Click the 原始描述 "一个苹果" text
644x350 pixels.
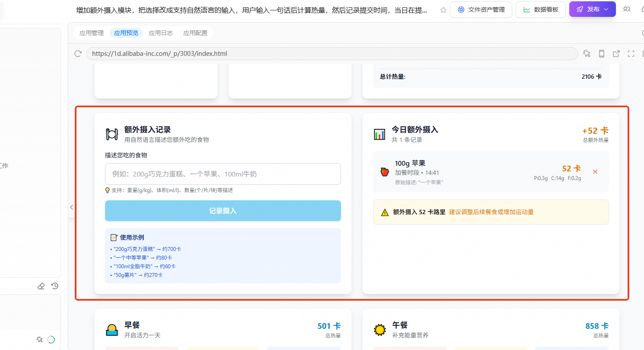[419, 182]
